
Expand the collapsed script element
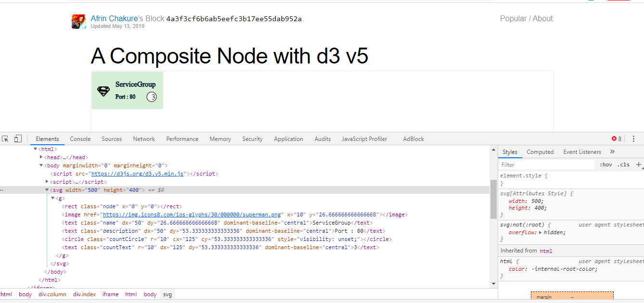coord(47,182)
